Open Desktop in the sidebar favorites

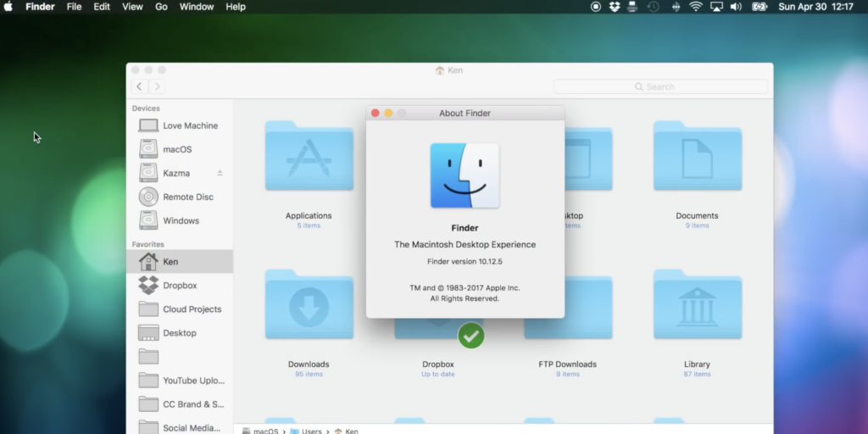[x=180, y=333]
